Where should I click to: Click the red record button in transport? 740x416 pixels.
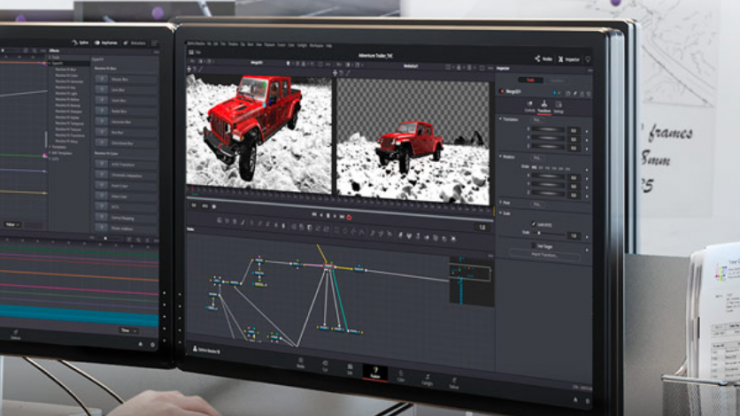point(349,216)
